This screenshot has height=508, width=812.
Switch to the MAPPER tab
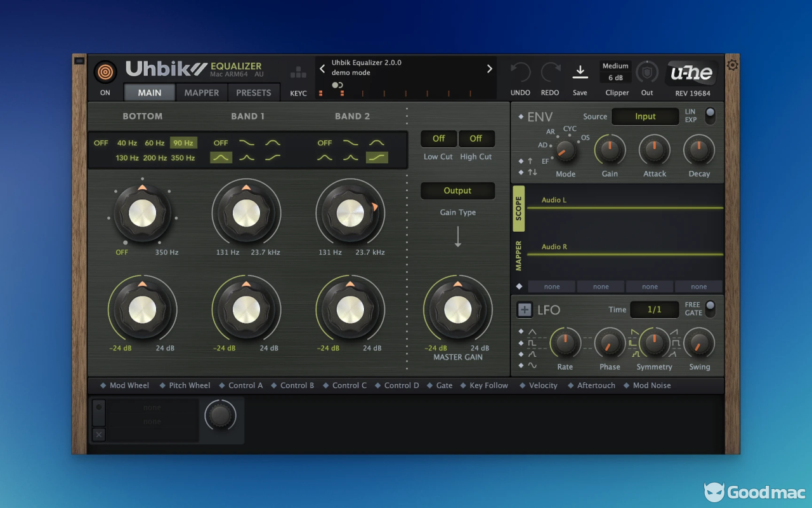pyautogui.click(x=202, y=93)
